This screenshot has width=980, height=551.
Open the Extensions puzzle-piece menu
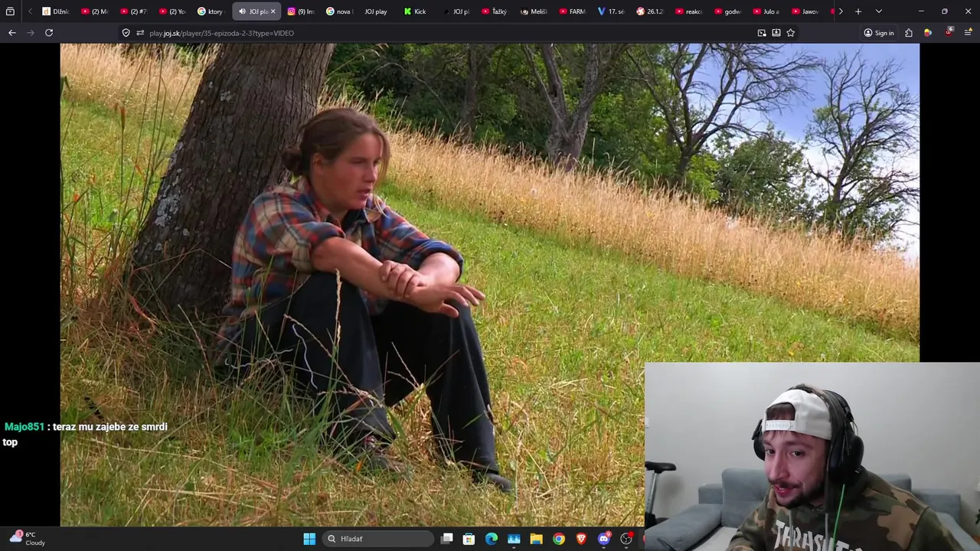click(909, 33)
